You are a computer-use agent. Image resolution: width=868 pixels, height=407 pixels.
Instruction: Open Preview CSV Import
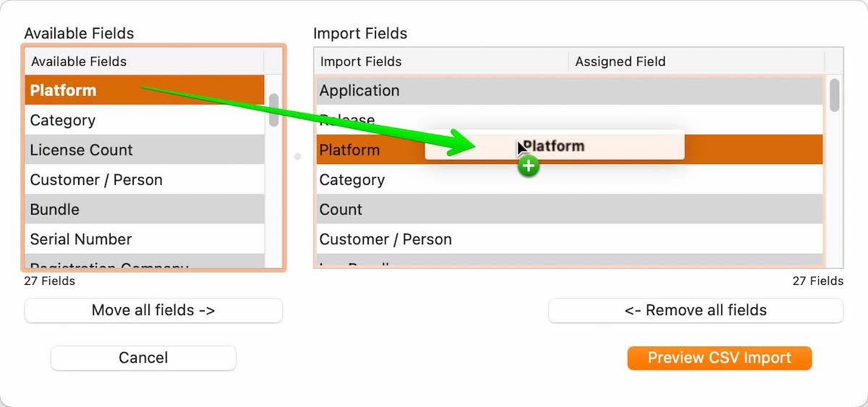pyautogui.click(x=719, y=358)
